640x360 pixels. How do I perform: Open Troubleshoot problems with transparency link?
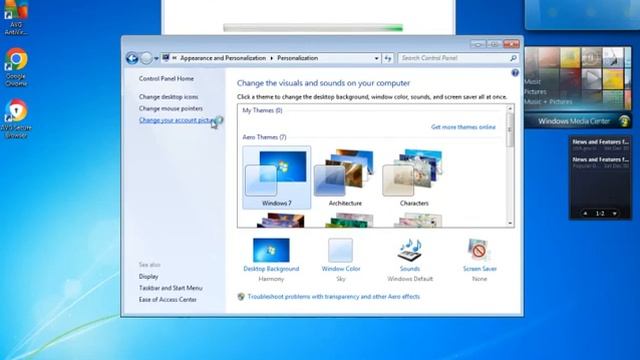coord(333,297)
